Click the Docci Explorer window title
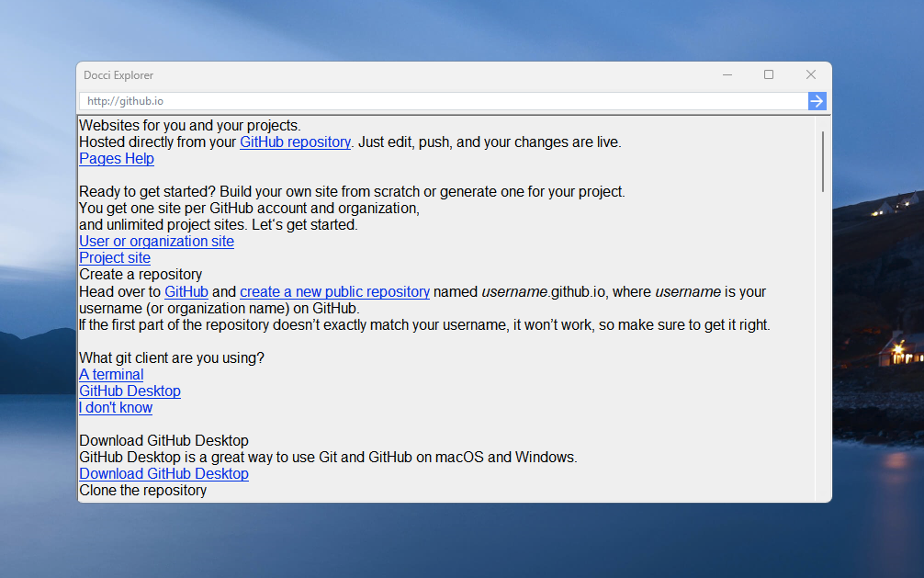Screen dimensions: 924x578 (118, 75)
